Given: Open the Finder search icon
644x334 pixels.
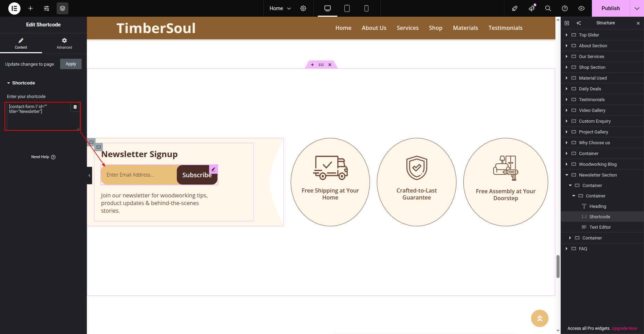Looking at the screenshot, I should coord(548,8).
